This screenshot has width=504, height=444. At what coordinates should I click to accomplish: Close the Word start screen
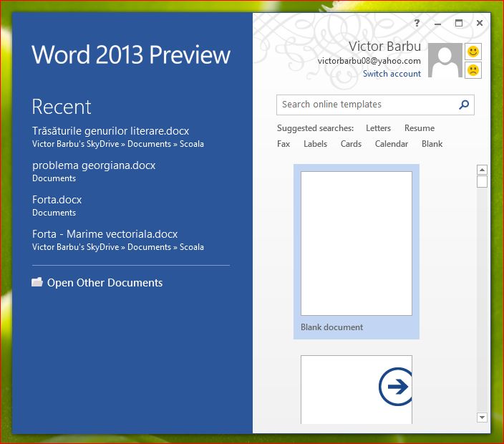coord(479,23)
